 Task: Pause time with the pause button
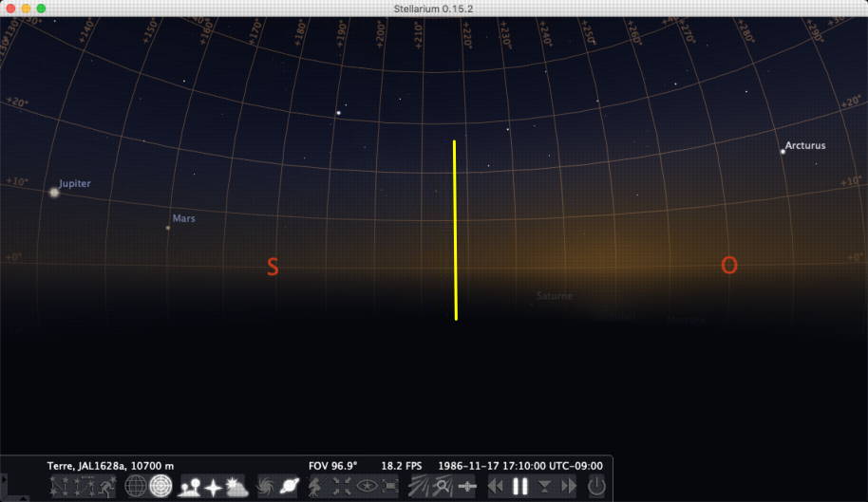(x=520, y=487)
